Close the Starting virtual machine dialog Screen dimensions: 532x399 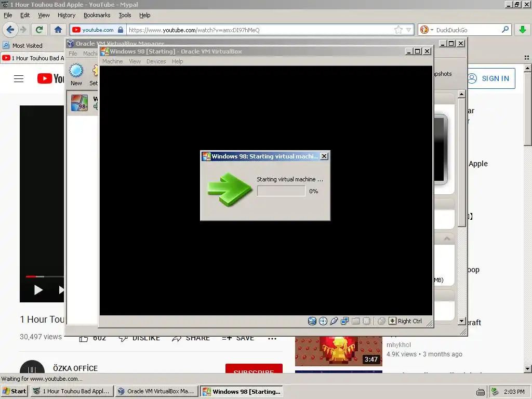324,156
